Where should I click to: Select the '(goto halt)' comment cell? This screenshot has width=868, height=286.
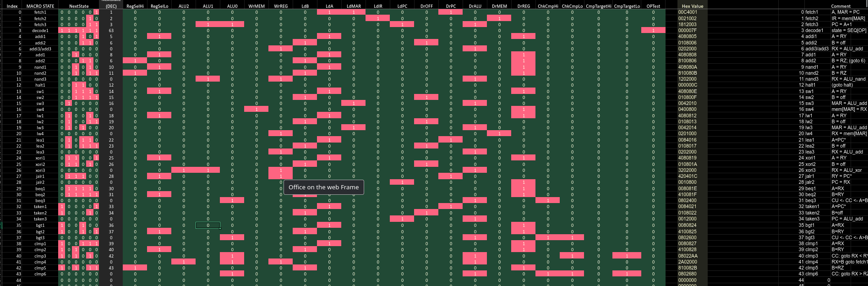(842, 85)
